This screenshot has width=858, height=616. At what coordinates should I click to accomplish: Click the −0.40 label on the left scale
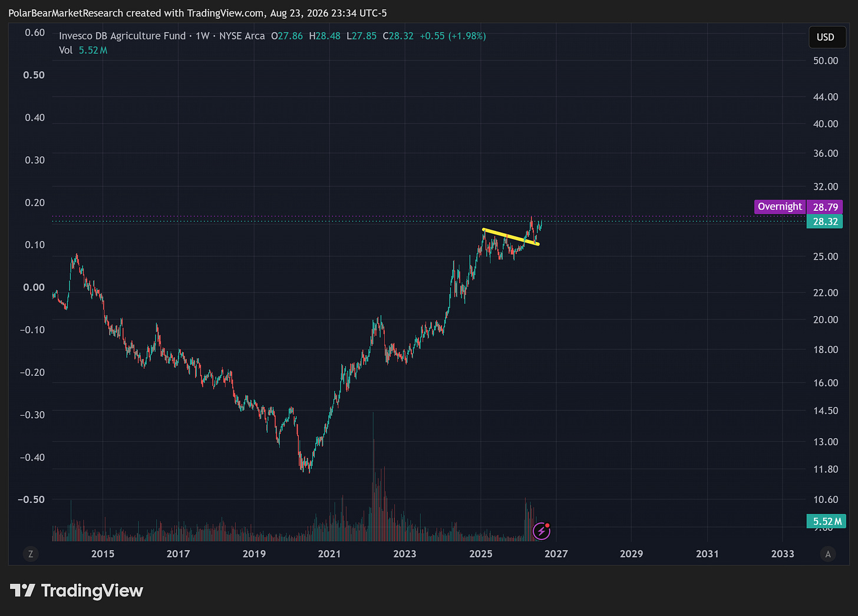point(32,457)
